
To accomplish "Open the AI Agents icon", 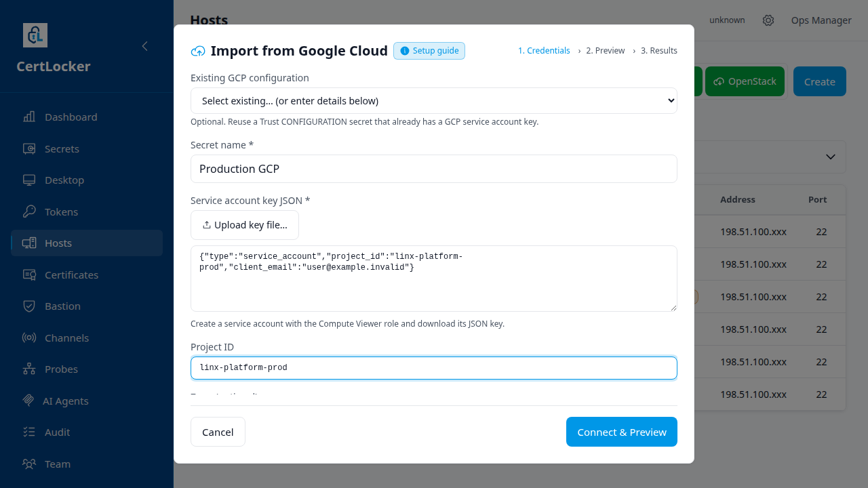I will [28, 401].
